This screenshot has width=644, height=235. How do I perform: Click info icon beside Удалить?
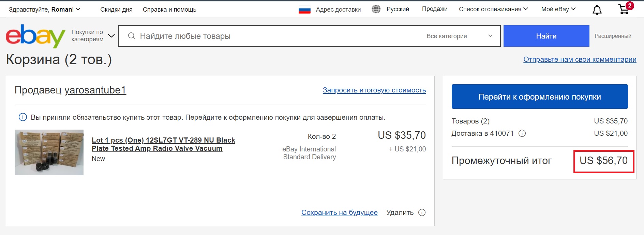[422, 212]
